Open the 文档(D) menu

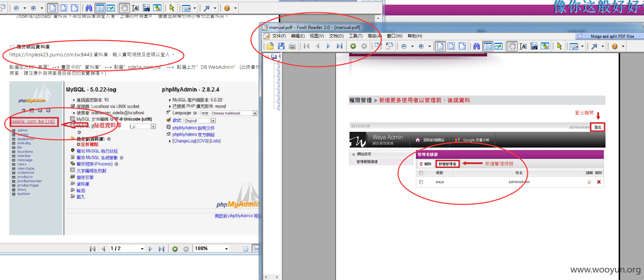[x=336, y=36]
